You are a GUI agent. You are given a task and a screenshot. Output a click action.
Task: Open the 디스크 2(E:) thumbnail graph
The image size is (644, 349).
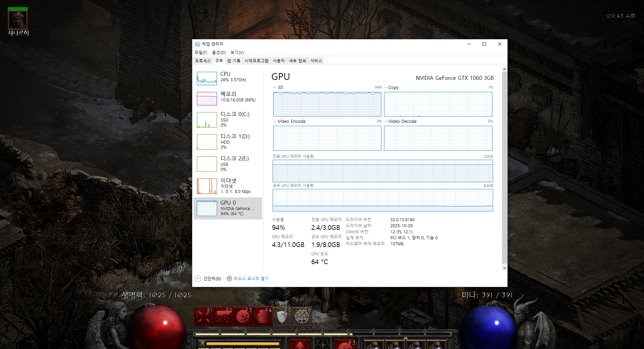tap(207, 164)
